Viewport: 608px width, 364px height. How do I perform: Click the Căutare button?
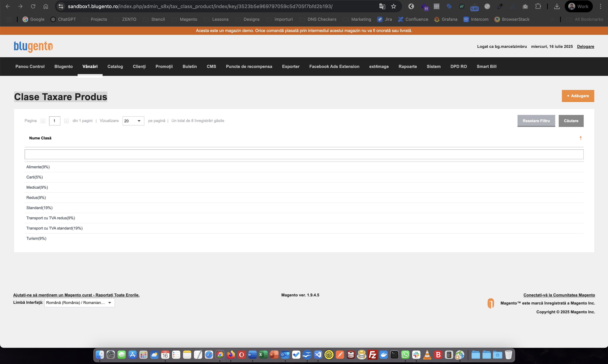(x=571, y=121)
